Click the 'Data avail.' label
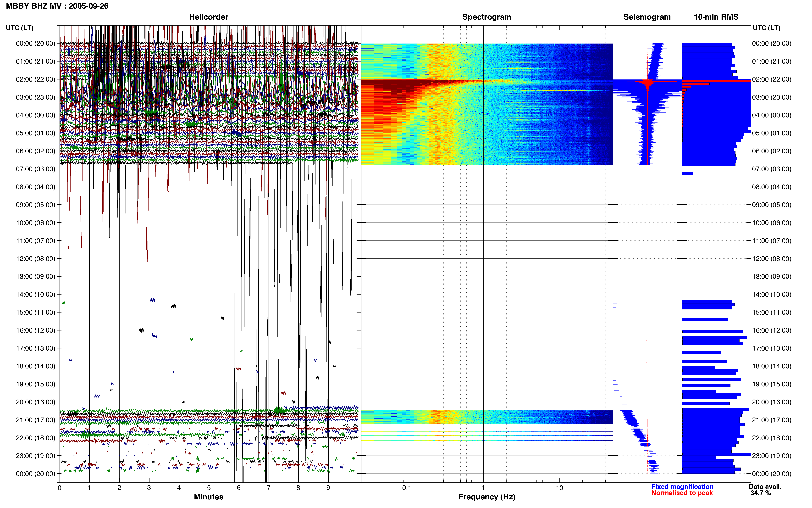This screenshot has height=508, width=812. click(x=765, y=487)
